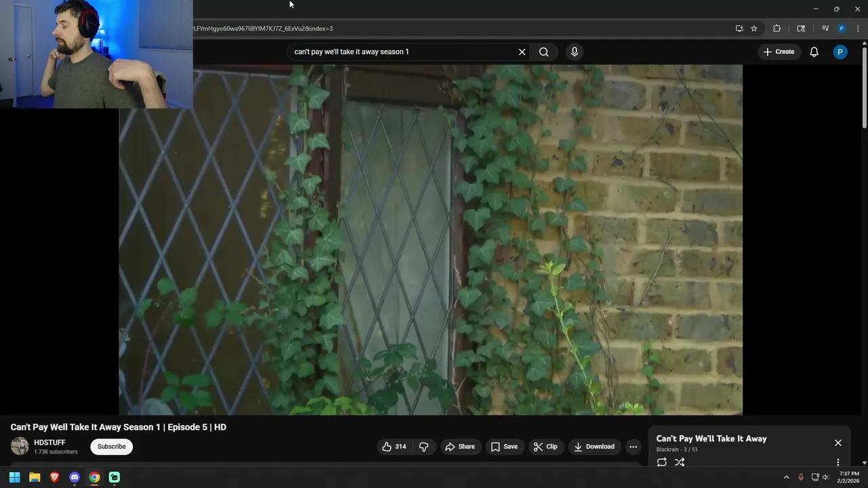
Task: Toggle loop playlist
Action: coord(662,462)
